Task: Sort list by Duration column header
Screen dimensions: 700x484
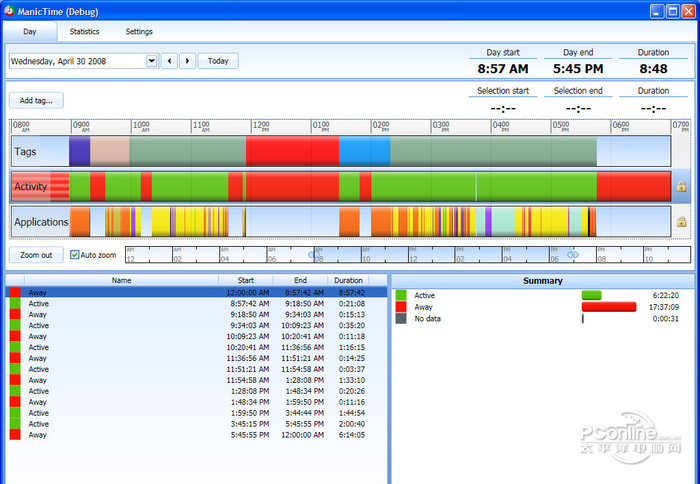Action: point(348,280)
